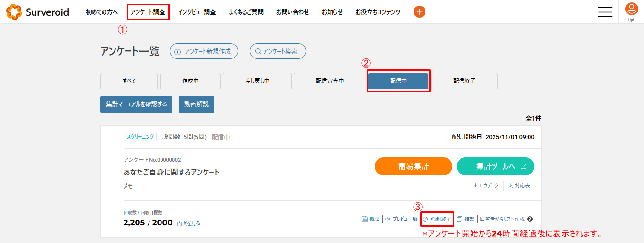This screenshot has width=644, height=243.
Task: Click the アンケート検索 search button
Action: pyautogui.click(x=277, y=51)
